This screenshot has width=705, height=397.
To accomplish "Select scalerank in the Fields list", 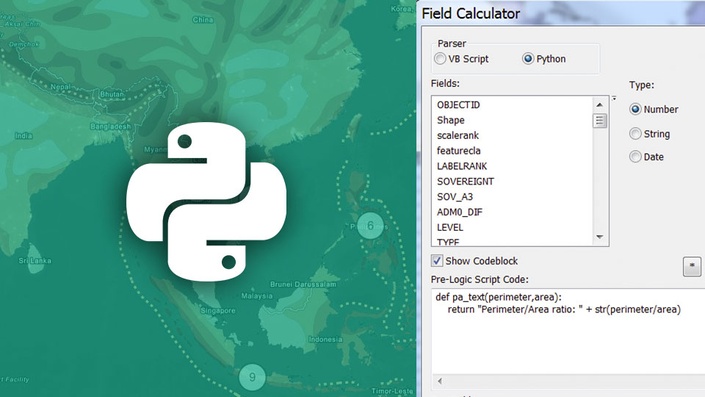I will (x=458, y=135).
